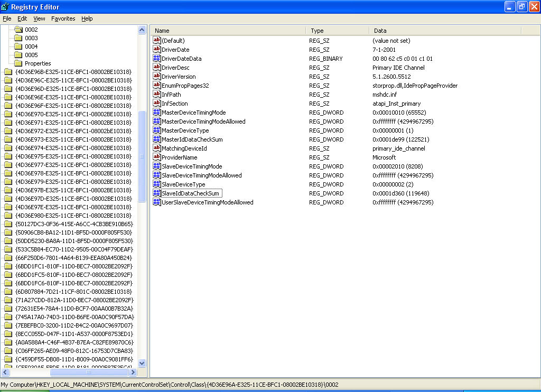Select the {4D36E97B-E325-11CE-BFC1-08002BE10318} key
Image resolution: width=541 pixels, height=392 pixels.
click(x=73, y=190)
